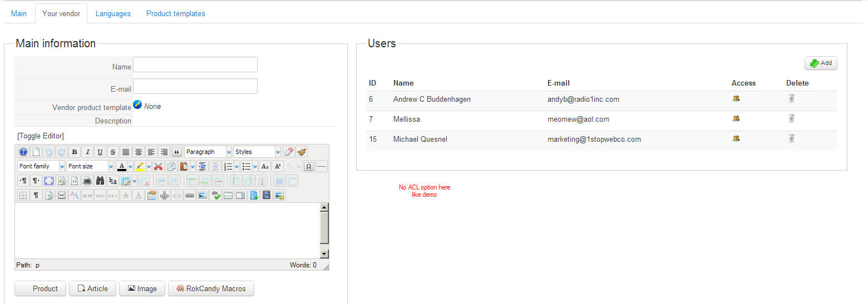This screenshot has width=868, height=304.
Task: Click the anchor insert icon
Action: 164,195
